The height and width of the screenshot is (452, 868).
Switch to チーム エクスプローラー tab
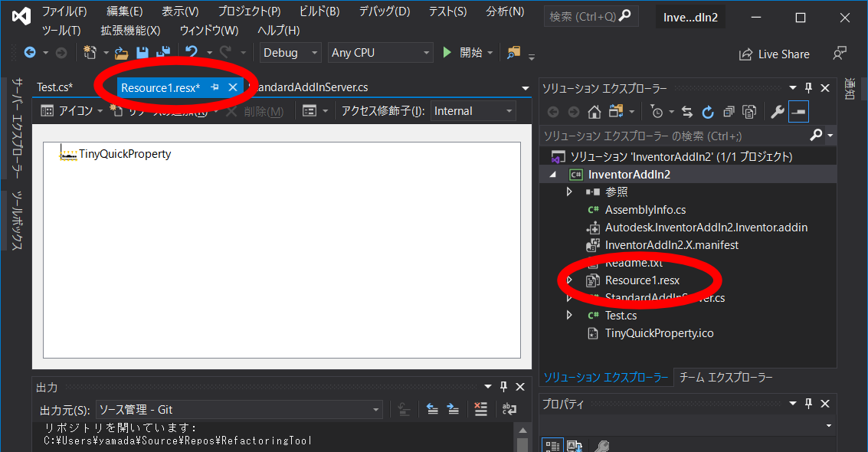click(726, 378)
